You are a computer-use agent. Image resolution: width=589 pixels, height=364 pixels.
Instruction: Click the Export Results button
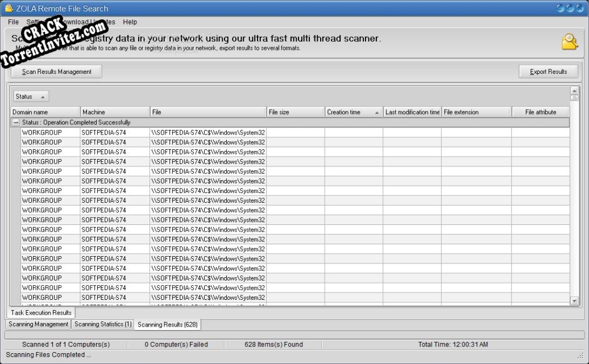tap(548, 71)
